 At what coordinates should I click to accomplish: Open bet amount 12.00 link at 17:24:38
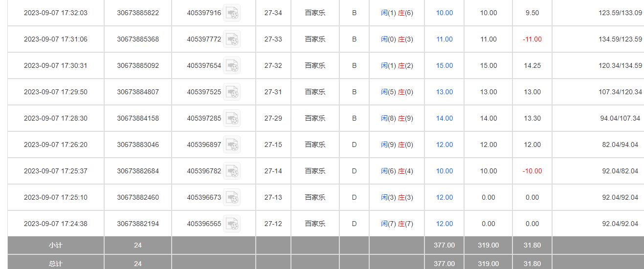pos(444,224)
